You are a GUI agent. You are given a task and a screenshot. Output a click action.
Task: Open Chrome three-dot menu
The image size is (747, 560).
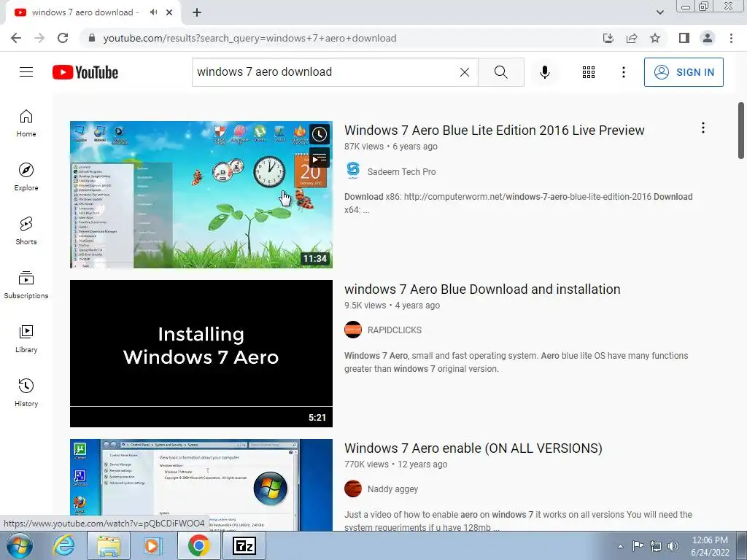point(731,38)
